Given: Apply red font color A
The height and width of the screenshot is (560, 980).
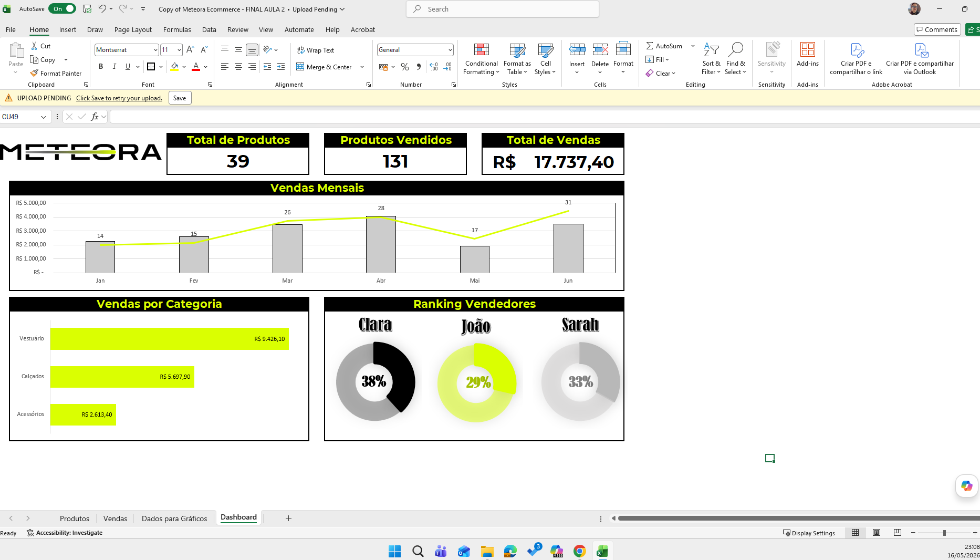Looking at the screenshot, I should 196,67.
